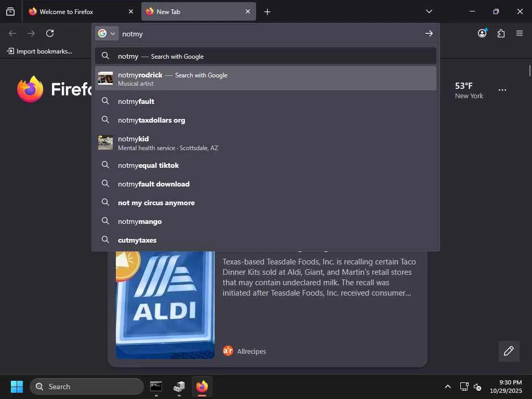The image size is (532, 399).
Task: Click the Firefox icon in taskbar
Action: [x=202, y=387]
